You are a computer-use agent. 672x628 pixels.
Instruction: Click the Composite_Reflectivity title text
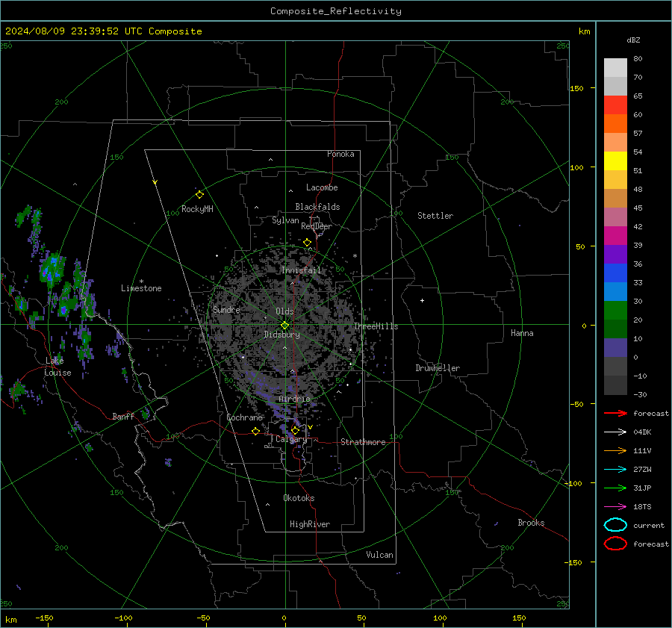(x=336, y=11)
